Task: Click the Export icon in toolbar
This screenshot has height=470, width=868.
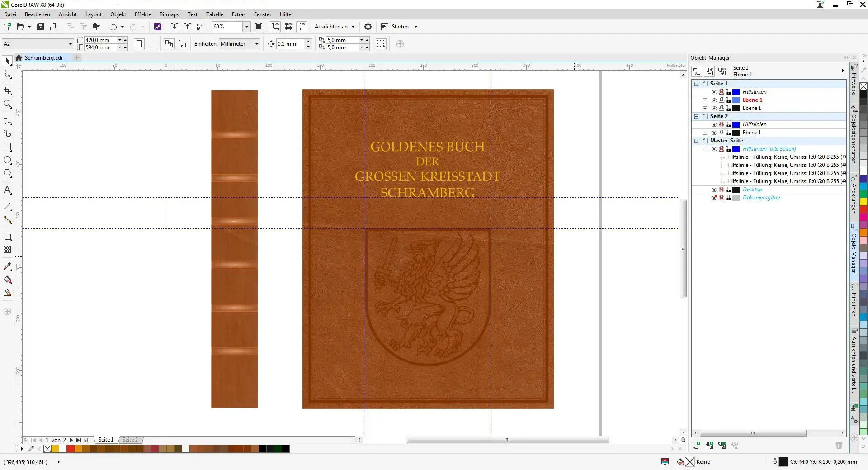Action: (x=188, y=27)
